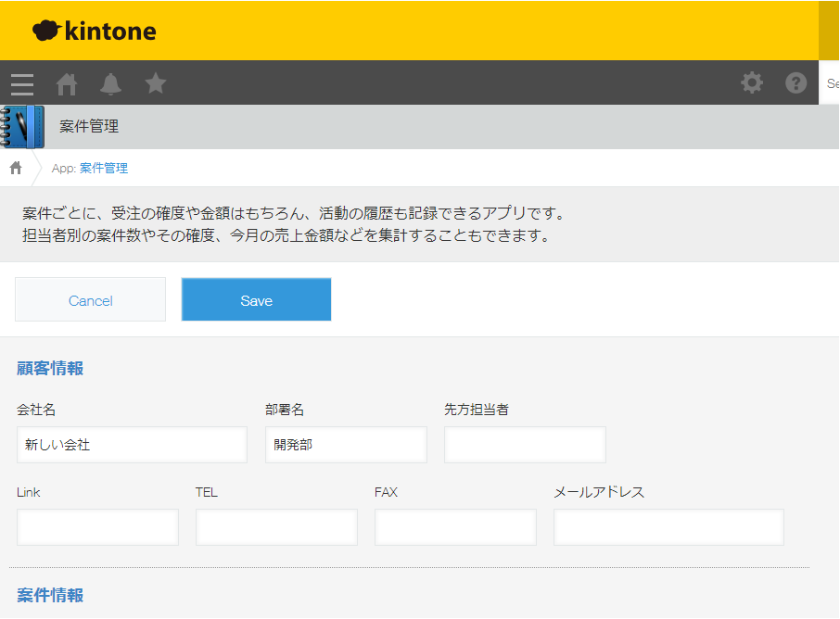Open notifications bell icon

pyautogui.click(x=111, y=84)
